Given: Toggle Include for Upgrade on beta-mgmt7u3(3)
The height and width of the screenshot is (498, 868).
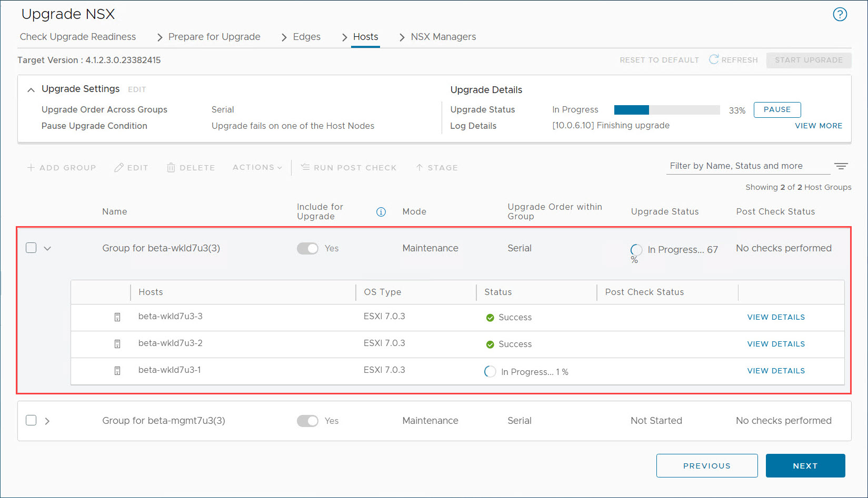Looking at the screenshot, I should pyautogui.click(x=307, y=421).
